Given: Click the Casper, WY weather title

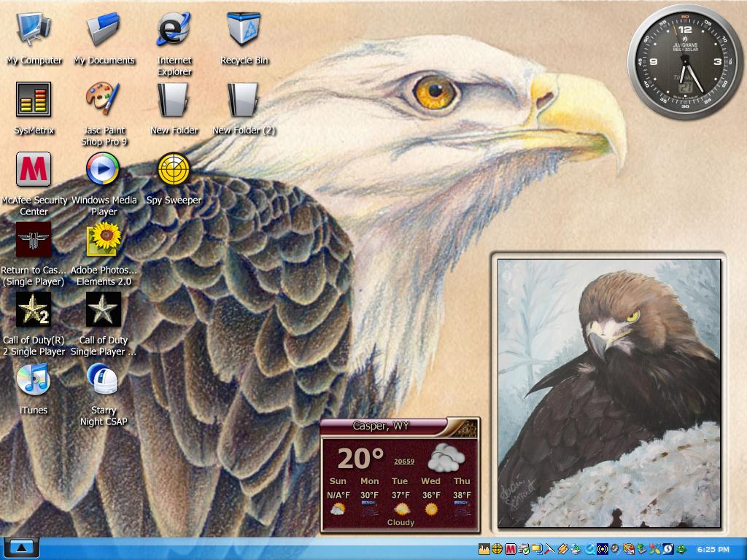Looking at the screenshot, I should tap(381, 426).
